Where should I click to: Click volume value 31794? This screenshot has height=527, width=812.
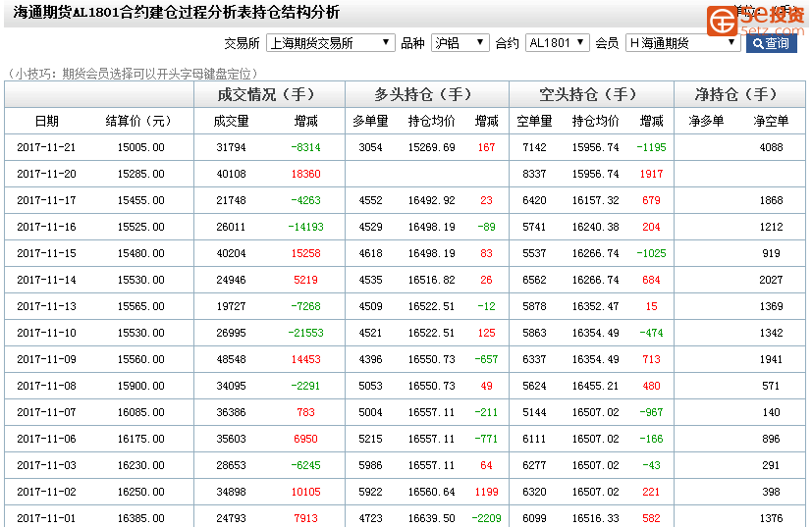point(231,147)
